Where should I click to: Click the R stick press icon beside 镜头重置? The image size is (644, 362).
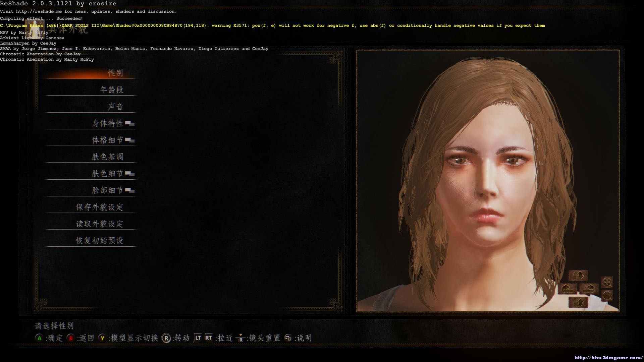point(240,338)
